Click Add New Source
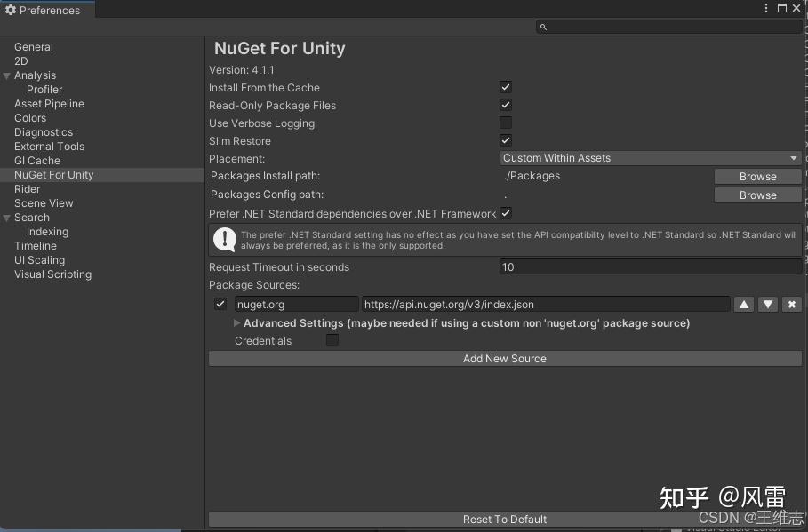Screen dimensions: 808x532 click(505, 358)
